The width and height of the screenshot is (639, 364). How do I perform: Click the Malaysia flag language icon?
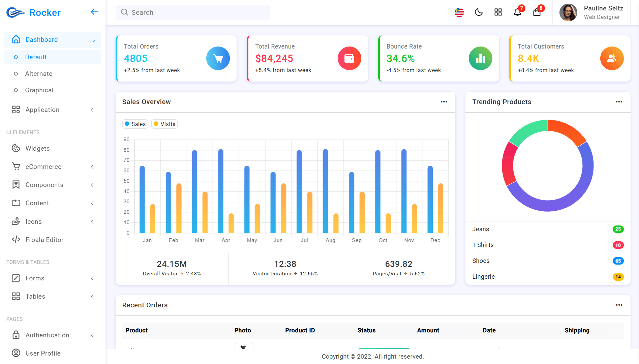pos(459,12)
